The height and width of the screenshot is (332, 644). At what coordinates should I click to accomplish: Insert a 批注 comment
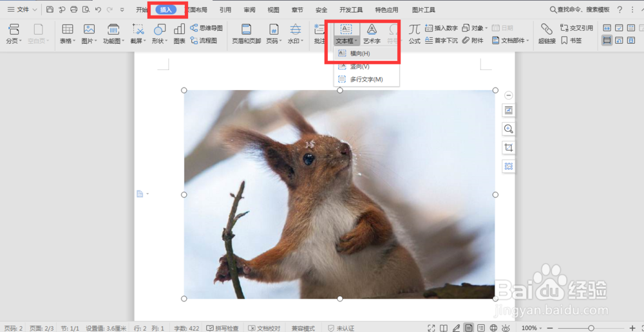319,33
